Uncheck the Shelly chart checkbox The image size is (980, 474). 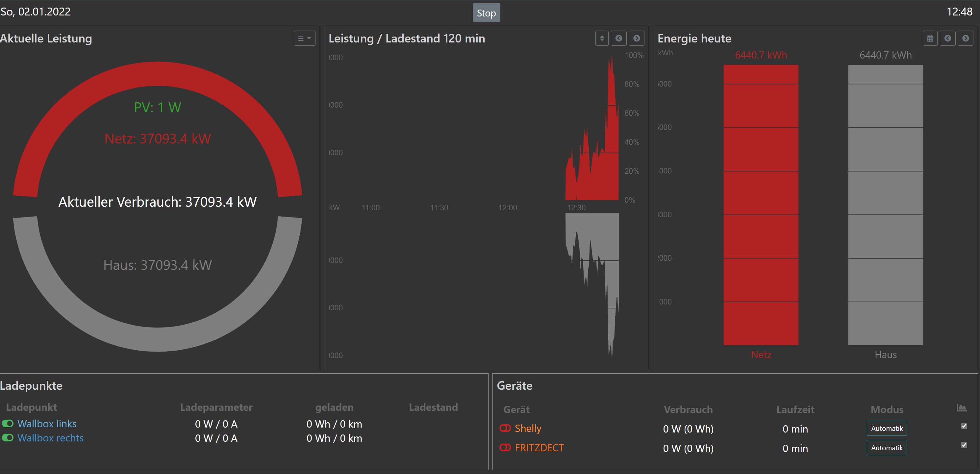pos(964,426)
